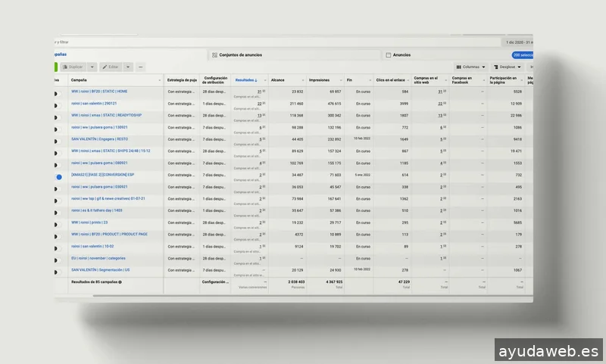This screenshot has width=606, height=364.
Task: Open the Impresiones column header menu arrow
Action: click(x=341, y=80)
